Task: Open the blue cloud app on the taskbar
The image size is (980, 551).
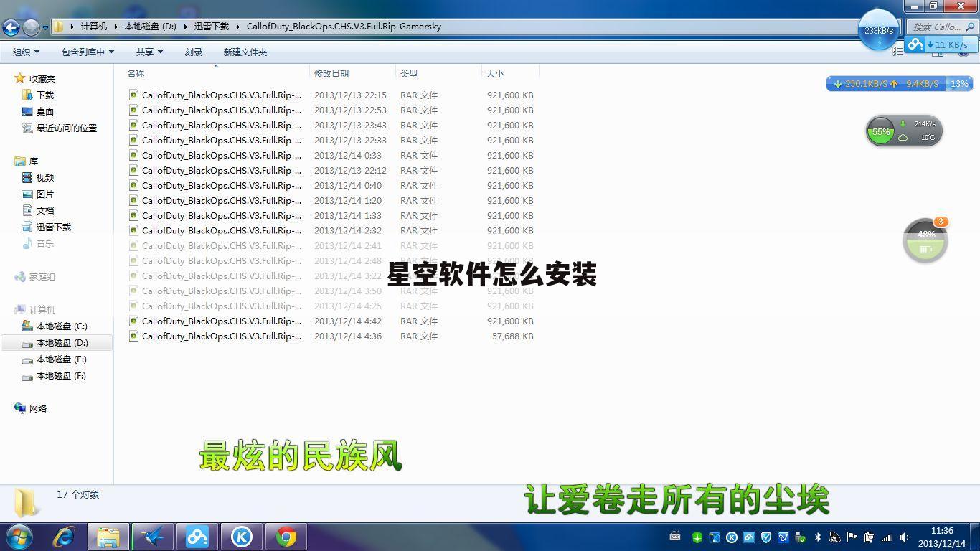Action: tap(197, 537)
